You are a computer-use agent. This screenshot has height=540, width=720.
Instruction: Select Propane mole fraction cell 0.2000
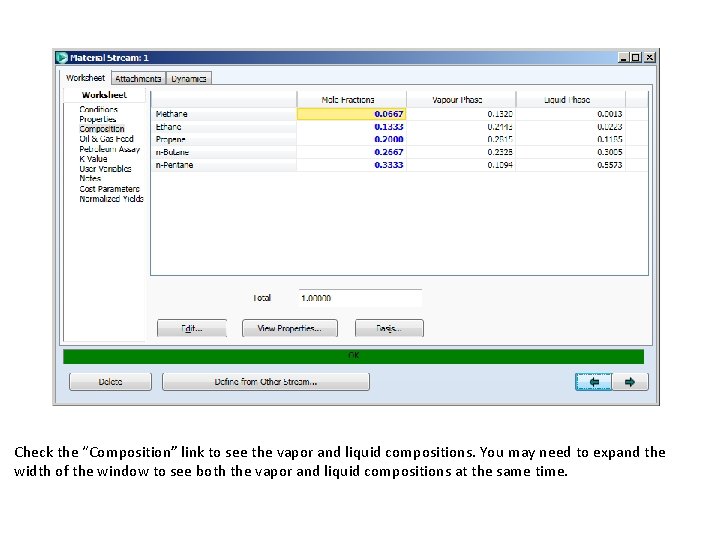(351, 139)
